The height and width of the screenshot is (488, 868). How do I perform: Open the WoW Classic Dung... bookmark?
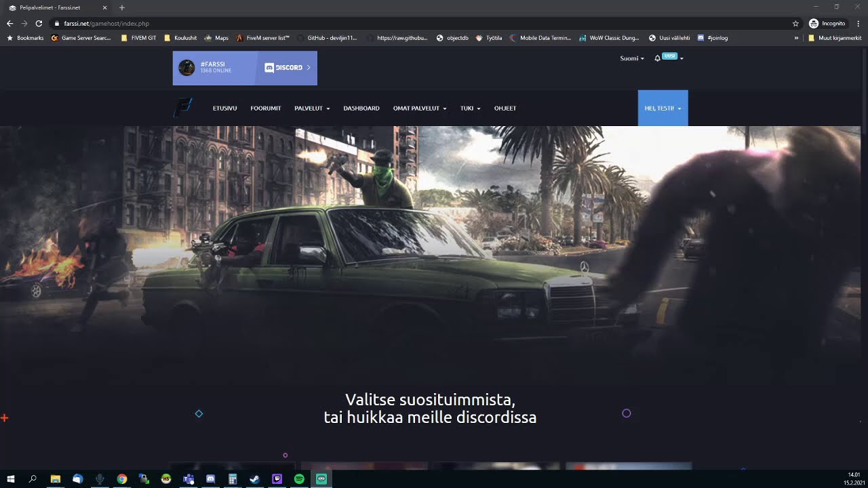(610, 38)
